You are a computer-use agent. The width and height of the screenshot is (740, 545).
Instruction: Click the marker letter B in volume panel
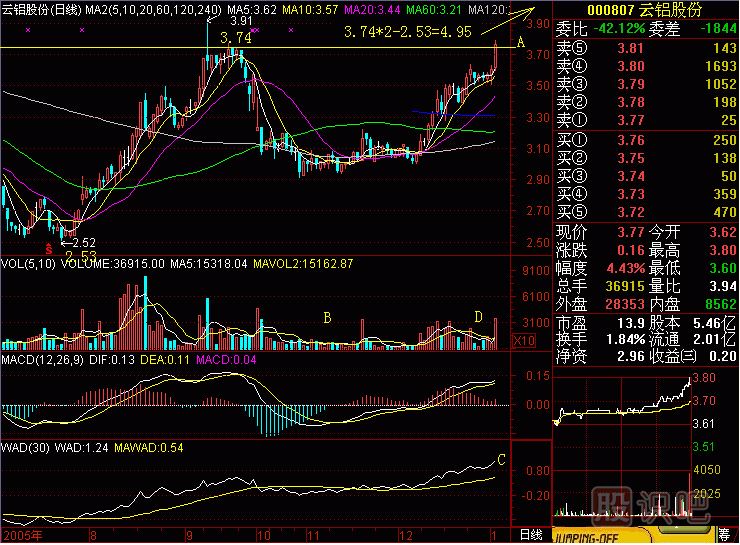coord(326,317)
